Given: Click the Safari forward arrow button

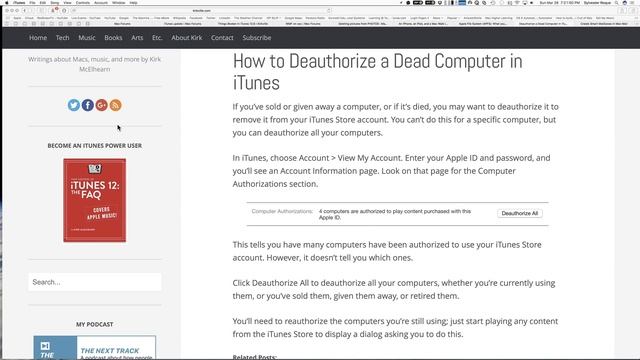Looking at the screenshot, I should coord(31,11).
